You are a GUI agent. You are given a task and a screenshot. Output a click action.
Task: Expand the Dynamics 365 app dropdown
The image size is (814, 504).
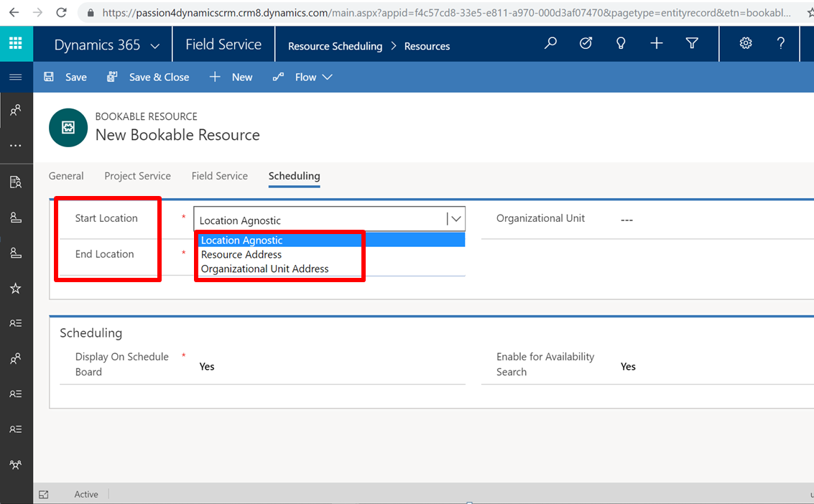155,45
